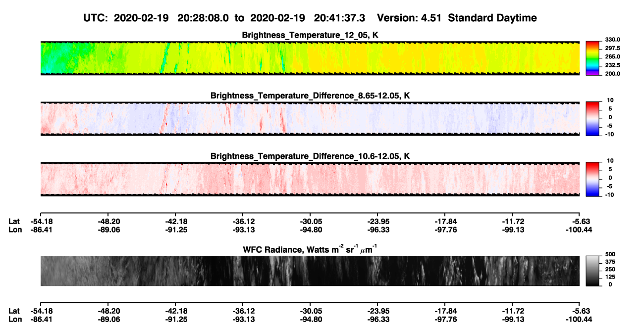Click the "Lat" row label below WFC image
Image resolution: width=644 pixels, height=330 pixels.
(x=14, y=311)
